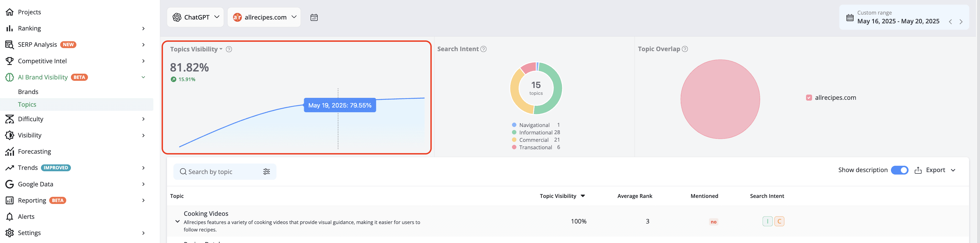980x243 pixels.
Task: Click the SERP Analysis magnifier icon
Action: coord(10,45)
